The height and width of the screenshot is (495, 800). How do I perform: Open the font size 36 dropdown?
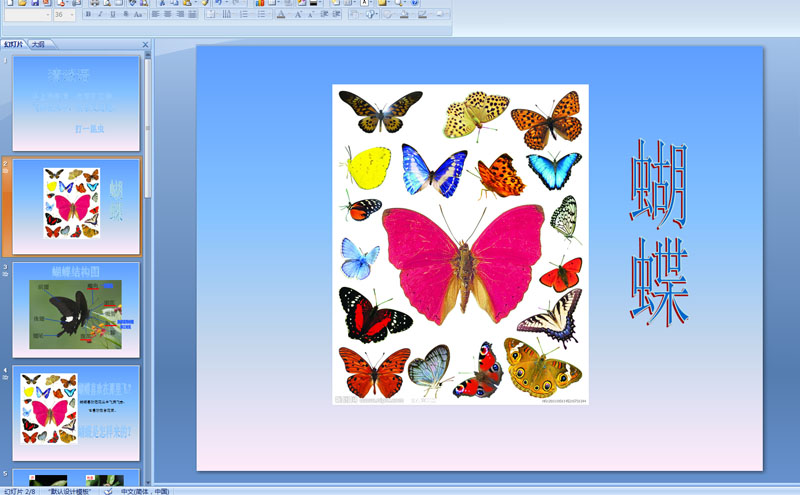(x=73, y=15)
